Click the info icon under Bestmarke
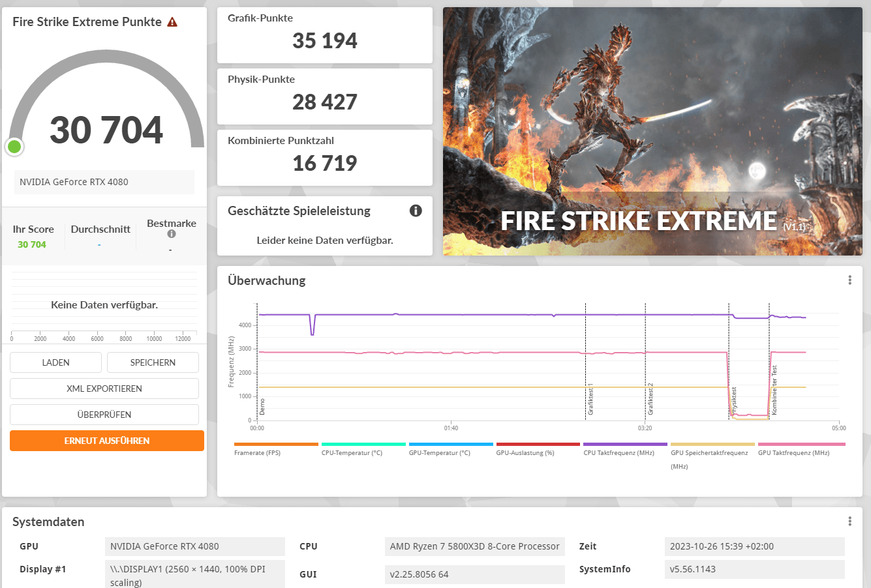Screen dimensions: 871x588 (x=171, y=234)
